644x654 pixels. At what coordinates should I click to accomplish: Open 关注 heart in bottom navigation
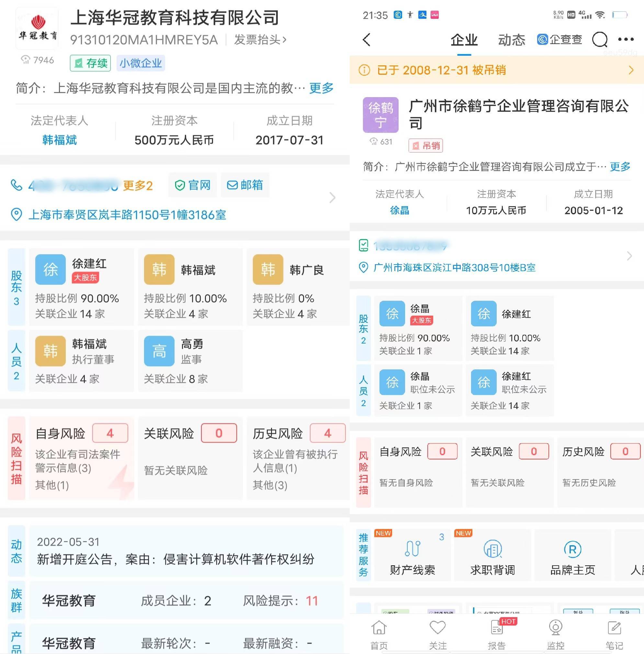[x=438, y=635]
